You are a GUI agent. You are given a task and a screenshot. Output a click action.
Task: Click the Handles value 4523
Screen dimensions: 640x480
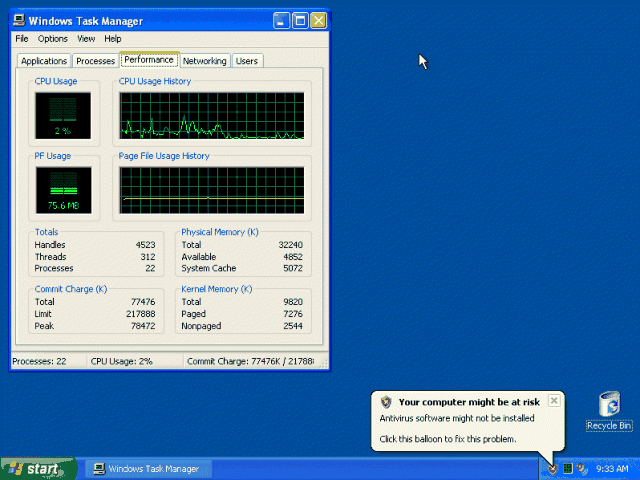click(145, 245)
